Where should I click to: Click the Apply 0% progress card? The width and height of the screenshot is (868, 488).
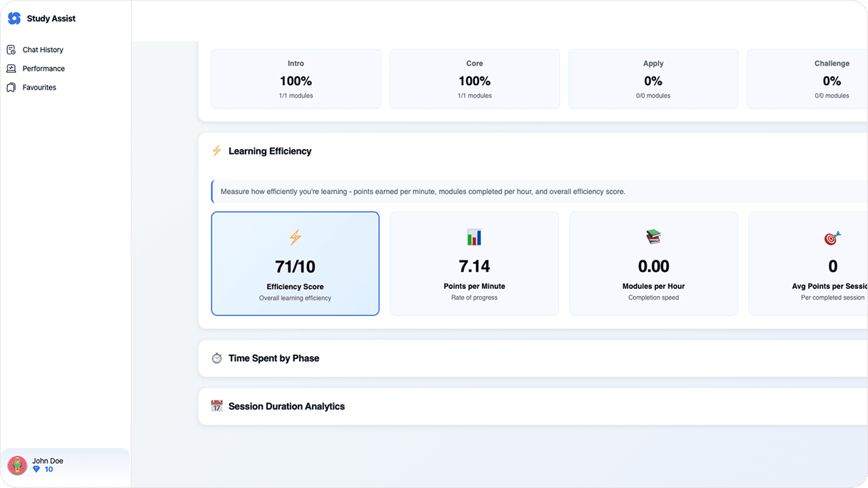(653, 79)
